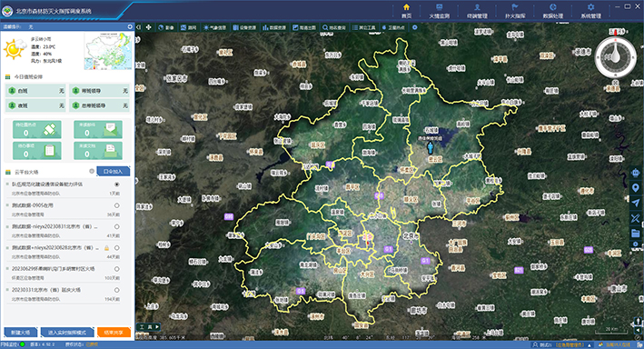Select radio for 测试数据-0905在用 fire scene

pyautogui.click(x=117, y=205)
